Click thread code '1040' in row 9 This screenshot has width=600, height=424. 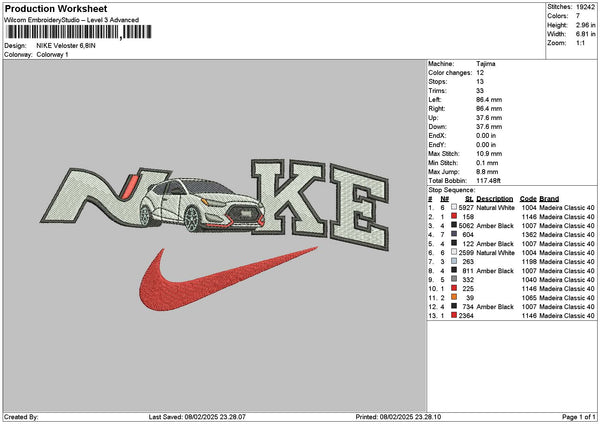529,280
